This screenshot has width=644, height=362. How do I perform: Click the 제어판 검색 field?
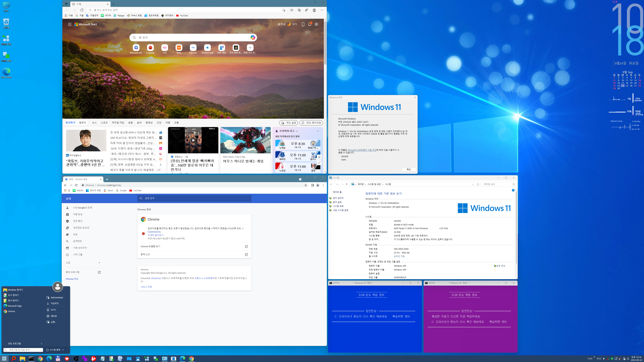tap(499, 184)
